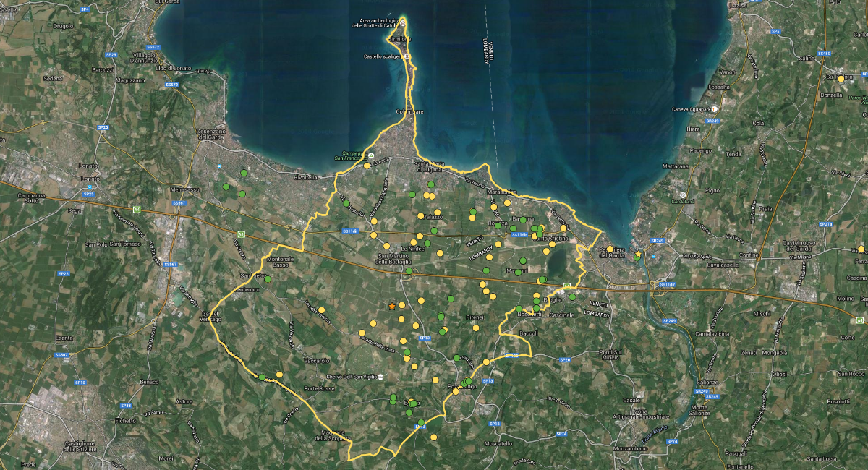Screen dimensions: 868x470
Task: Click the green marker beside San Pietro
Action: point(268,279)
